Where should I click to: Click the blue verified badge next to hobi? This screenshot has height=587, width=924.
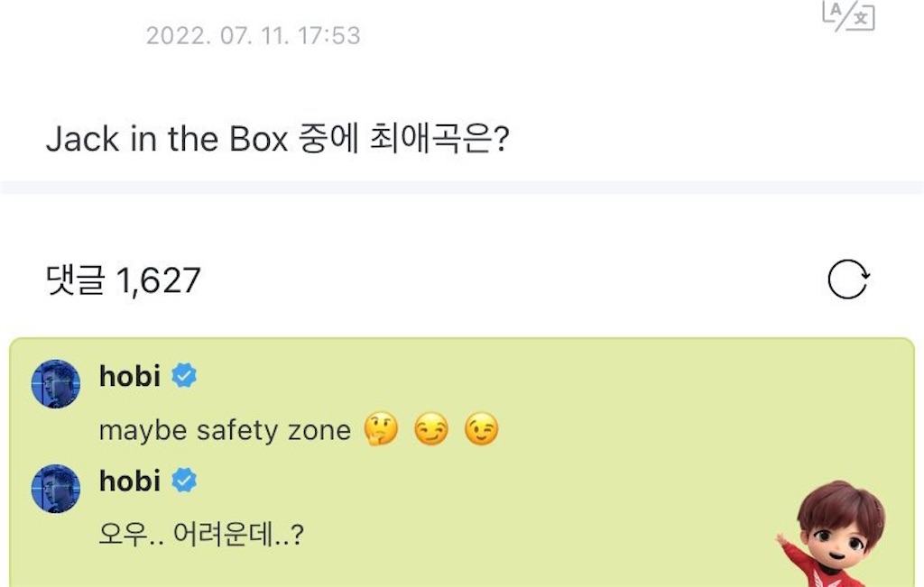coord(184,376)
